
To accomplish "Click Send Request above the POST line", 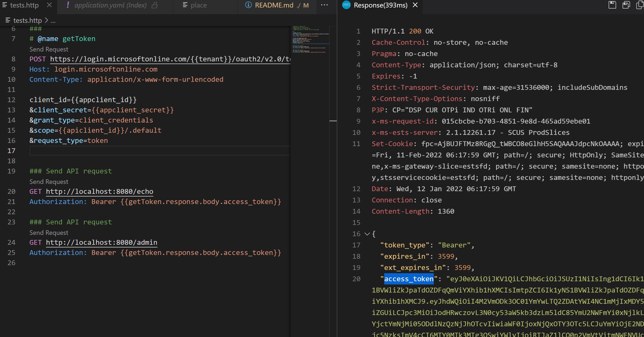I will (x=49, y=49).
